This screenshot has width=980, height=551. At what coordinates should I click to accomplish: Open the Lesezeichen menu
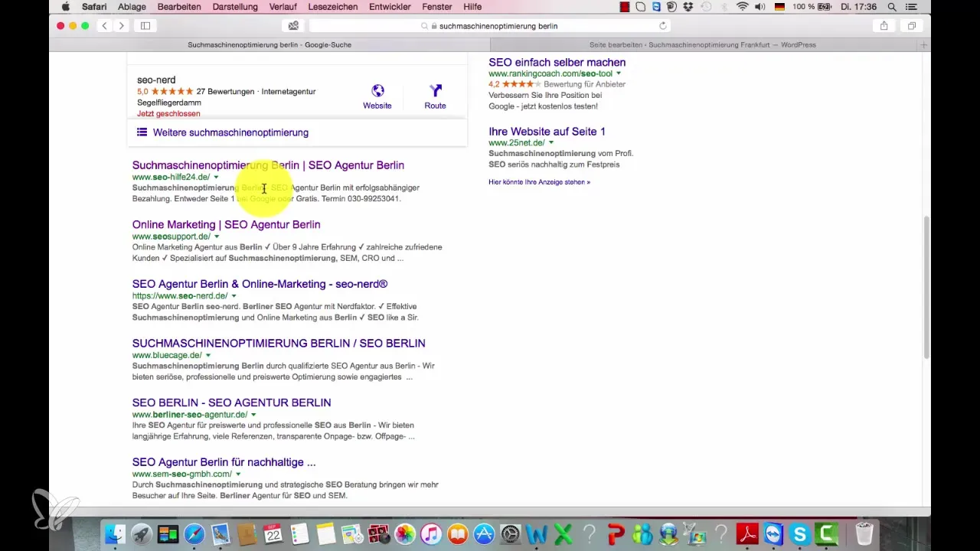(332, 7)
